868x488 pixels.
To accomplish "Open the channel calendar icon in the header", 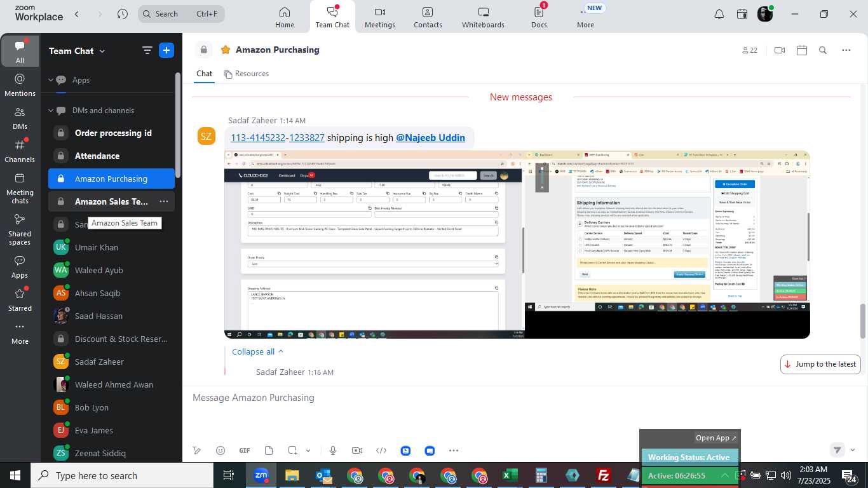I will (x=802, y=50).
